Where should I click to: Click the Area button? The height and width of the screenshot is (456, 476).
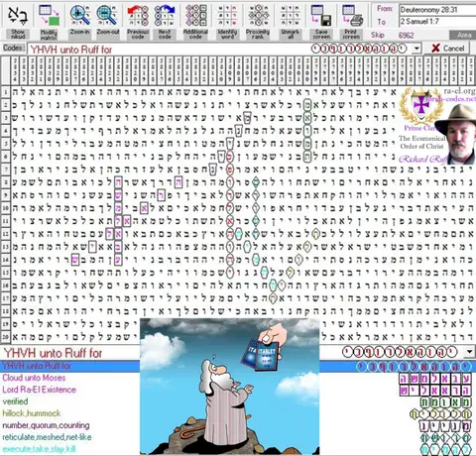pyautogui.click(x=462, y=35)
